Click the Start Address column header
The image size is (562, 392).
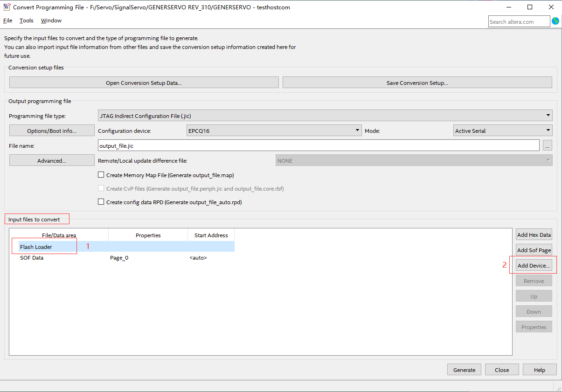pyautogui.click(x=211, y=235)
